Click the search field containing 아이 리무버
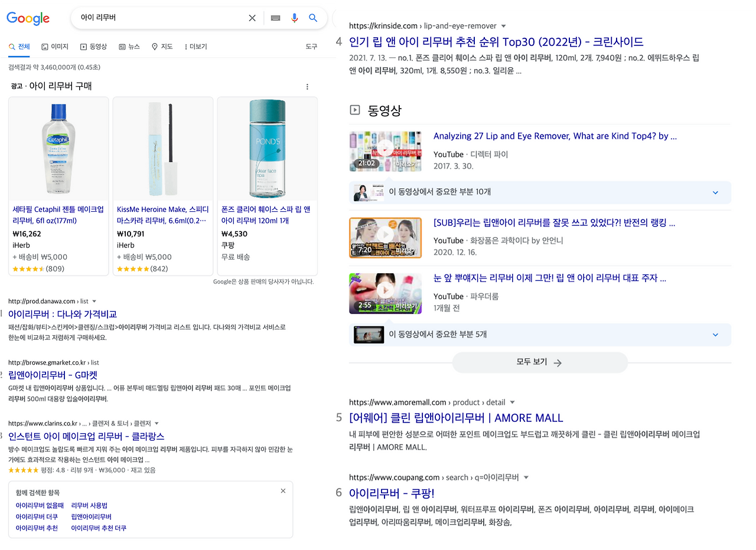 159,18
